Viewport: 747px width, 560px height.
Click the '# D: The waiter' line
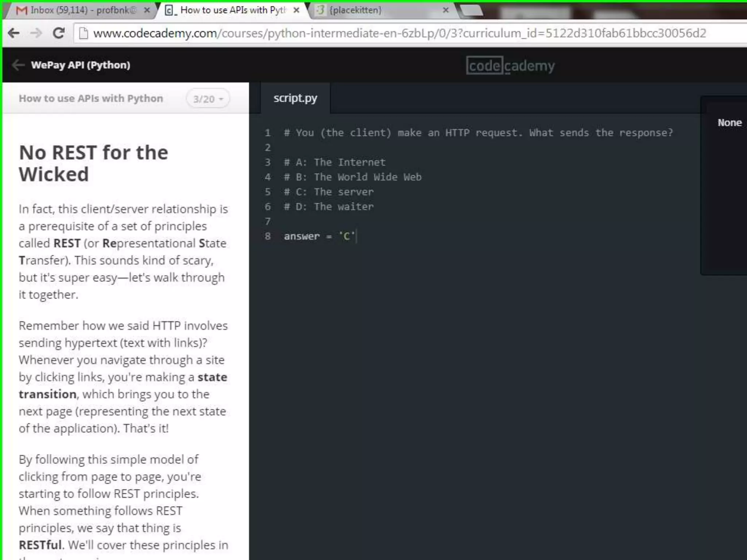pyautogui.click(x=329, y=207)
